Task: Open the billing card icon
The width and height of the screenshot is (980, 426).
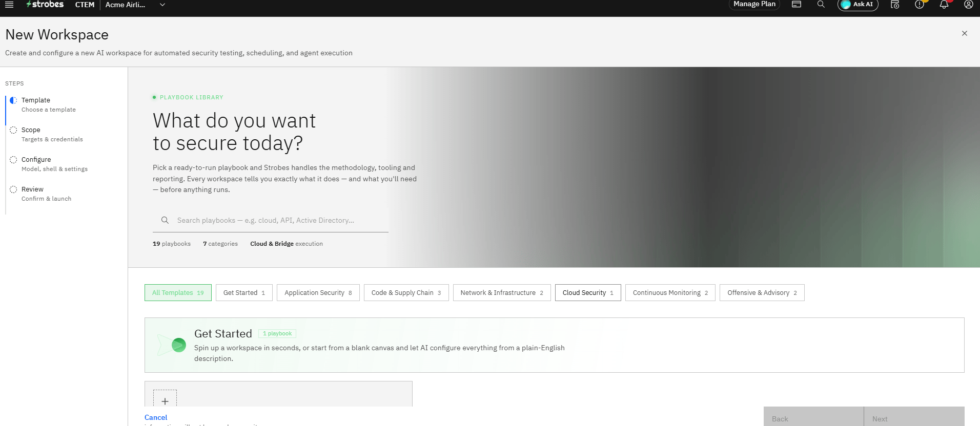Action: (x=797, y=4)
